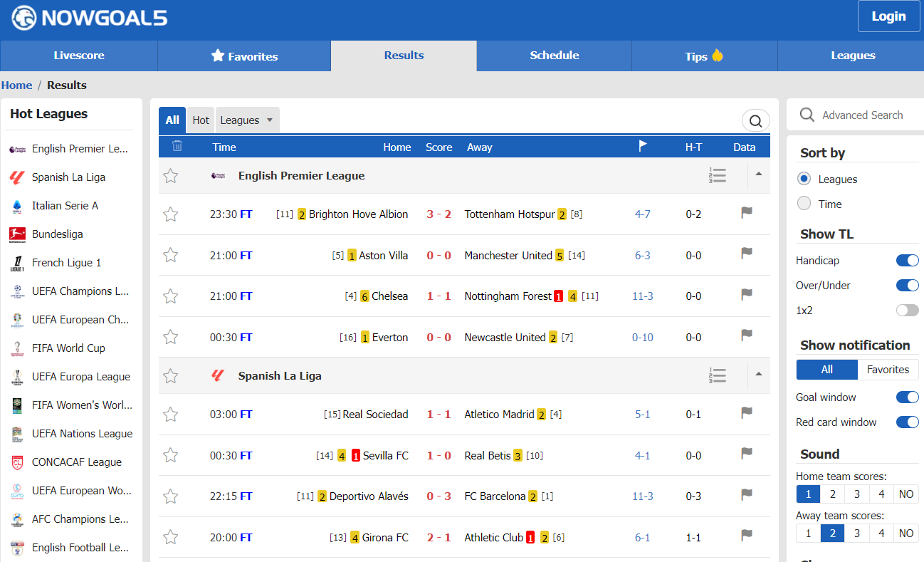Open FIFA World Cup in Hot Leagues
Screen dimensions: 924x562
coord(68,348)
